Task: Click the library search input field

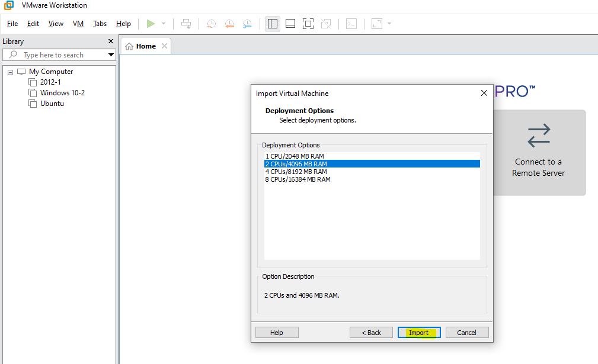Action: pos(59,55)
